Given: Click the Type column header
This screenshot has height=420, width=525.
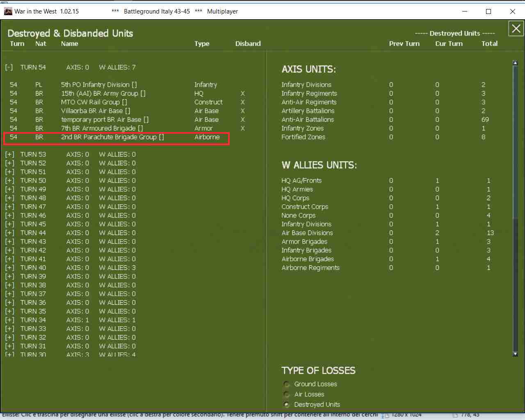Looking at the screenshot, I should click(x=202, y=44).
